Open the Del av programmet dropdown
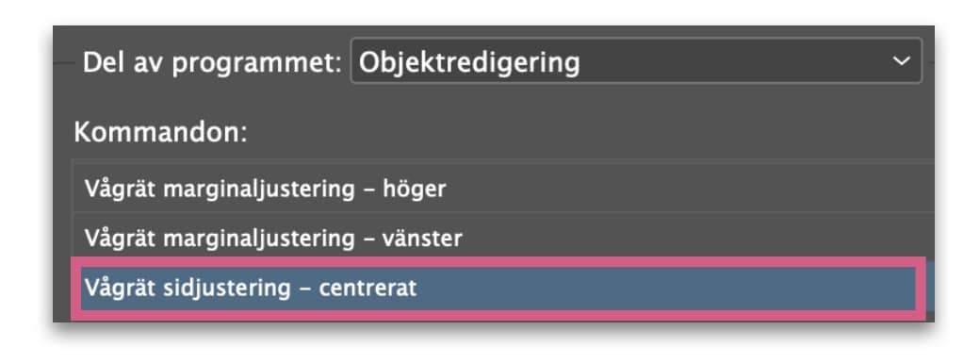The height and width of the screenshot is (364, 980). point(636,61)
